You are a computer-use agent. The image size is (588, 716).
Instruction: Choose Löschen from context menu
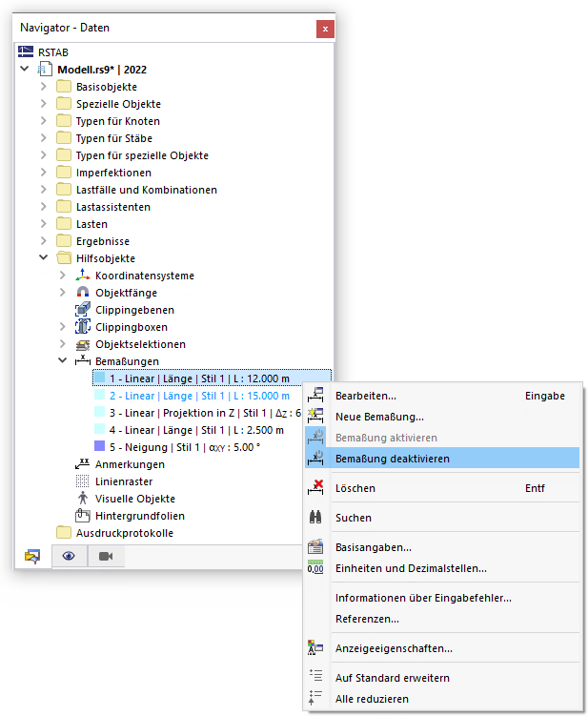tap(442, 488)
